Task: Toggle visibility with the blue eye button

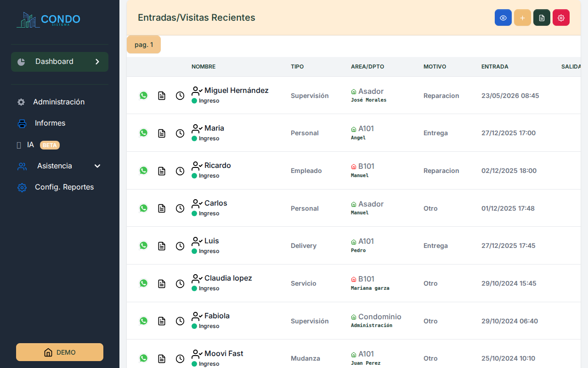Action: pos(503,17)
